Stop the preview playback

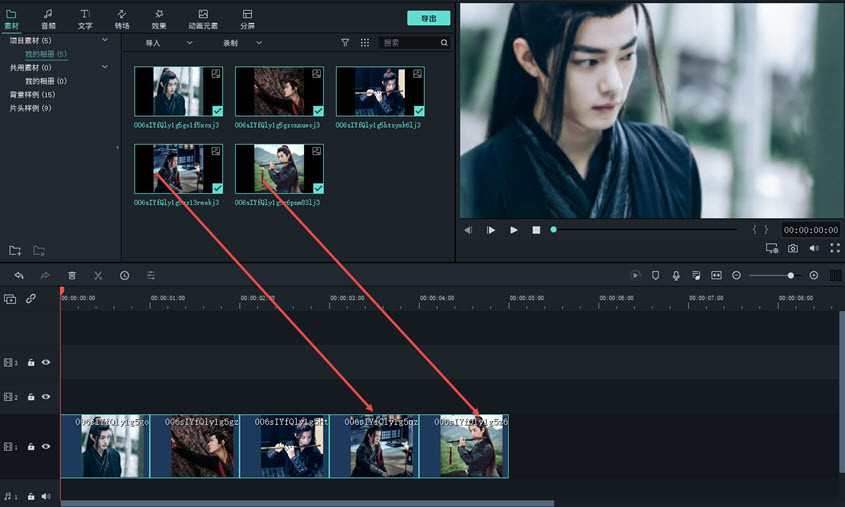click(536, 230)
